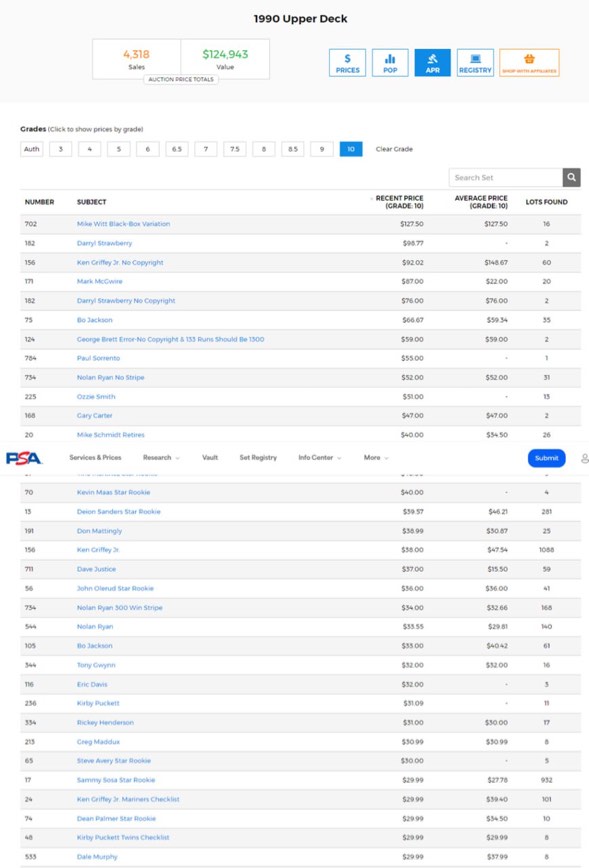Viewport: 589px width, 868px height.
Task: Open the POP report button
Action: (x=390, y=63)
